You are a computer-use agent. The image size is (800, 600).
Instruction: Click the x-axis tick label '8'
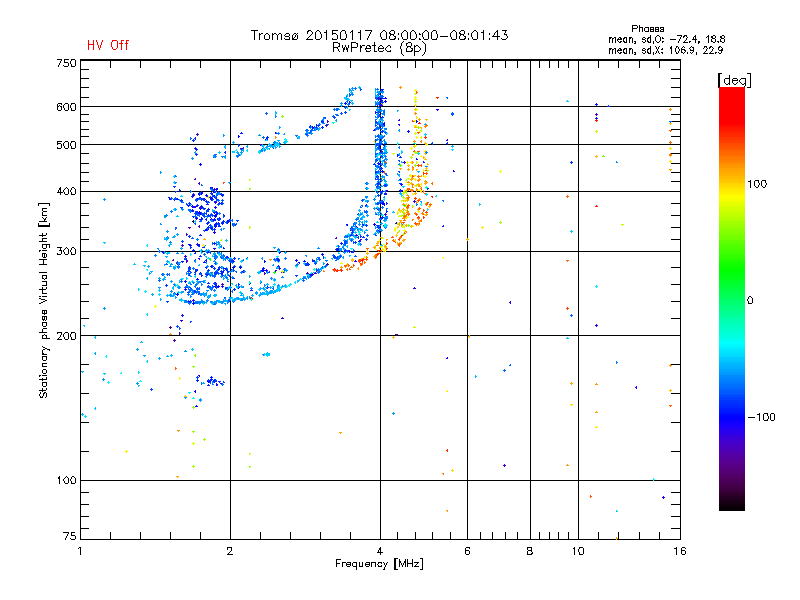[x=530, y=551]
